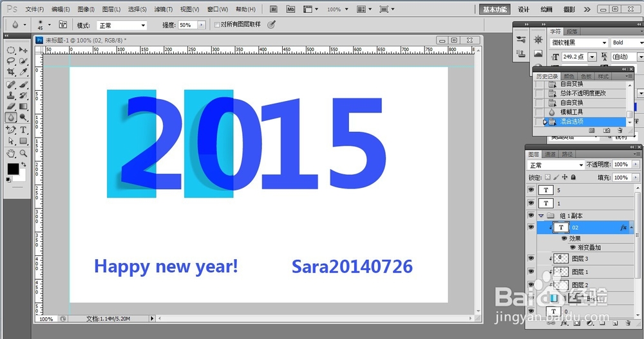
Task: Open the 强度 strength slider arrow
Action: click(x=201, y=25)
